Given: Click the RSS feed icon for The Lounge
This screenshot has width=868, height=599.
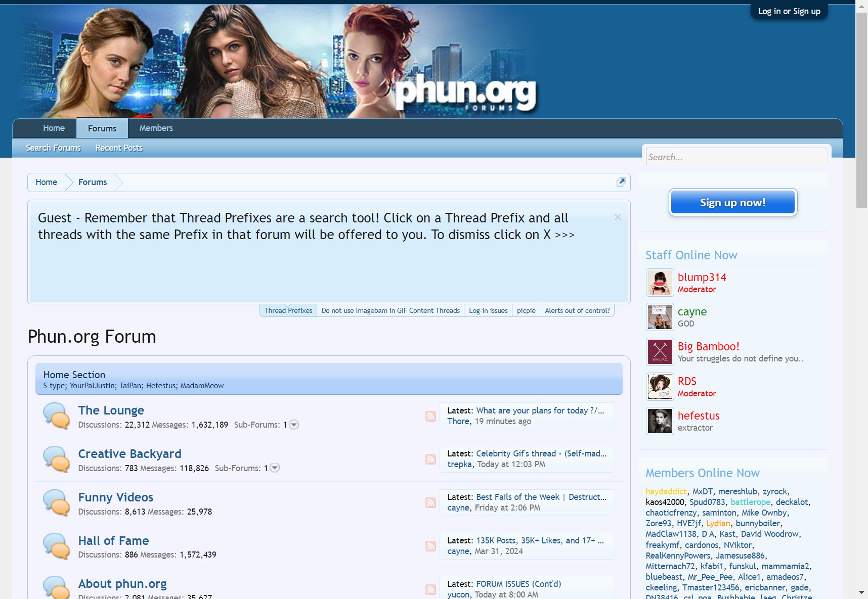Looking at the screenshot, I should pyautogui.click(x=430, y=416).
